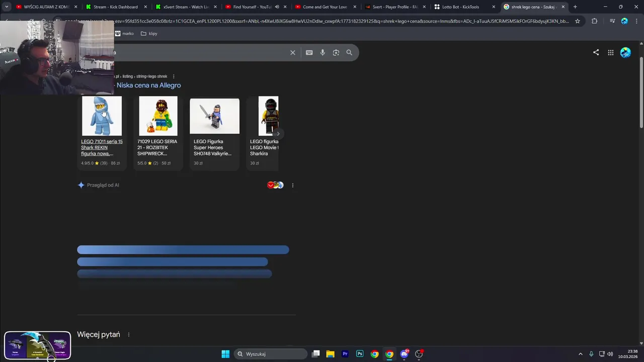Open the LEGO Movie Sharkira figure thumbnail
The image size is (644, 362).
coord(268,116)
